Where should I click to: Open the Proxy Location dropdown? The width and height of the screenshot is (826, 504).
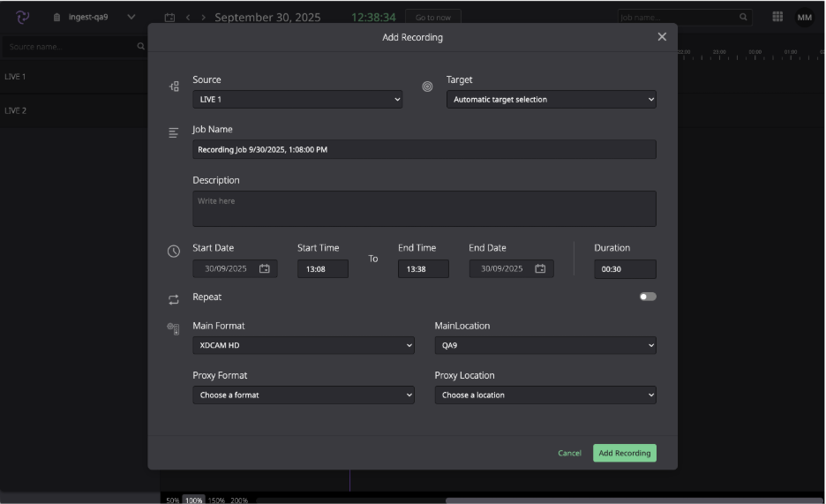545,395
